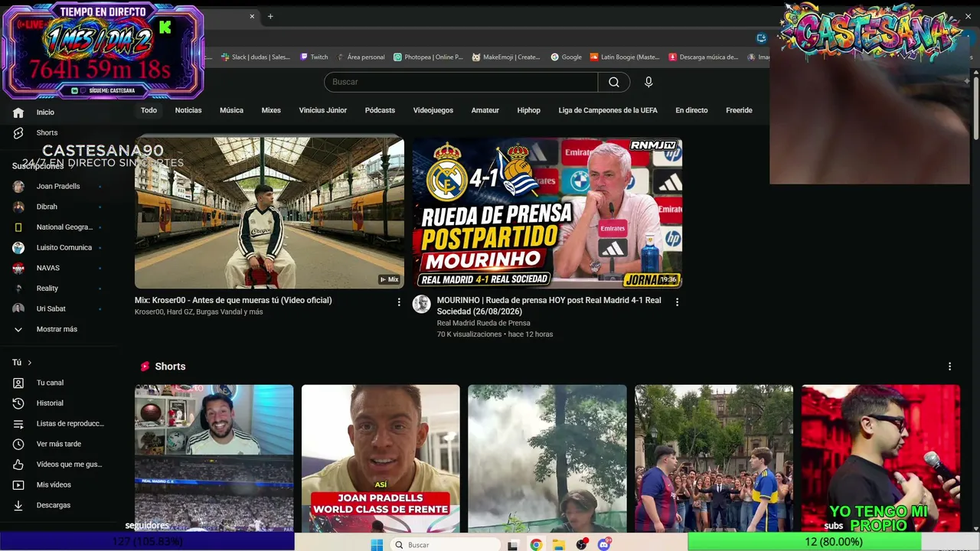980x551 pixels.
Task: Open File Explorer from the taskbar
Action: click(x=559, y=545)
